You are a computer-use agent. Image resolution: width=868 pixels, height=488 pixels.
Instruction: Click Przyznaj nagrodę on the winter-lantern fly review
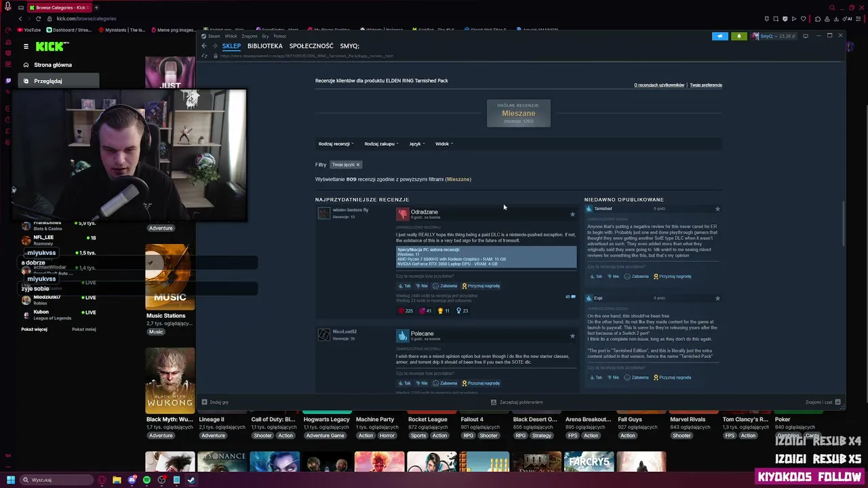tap(481, 286)
